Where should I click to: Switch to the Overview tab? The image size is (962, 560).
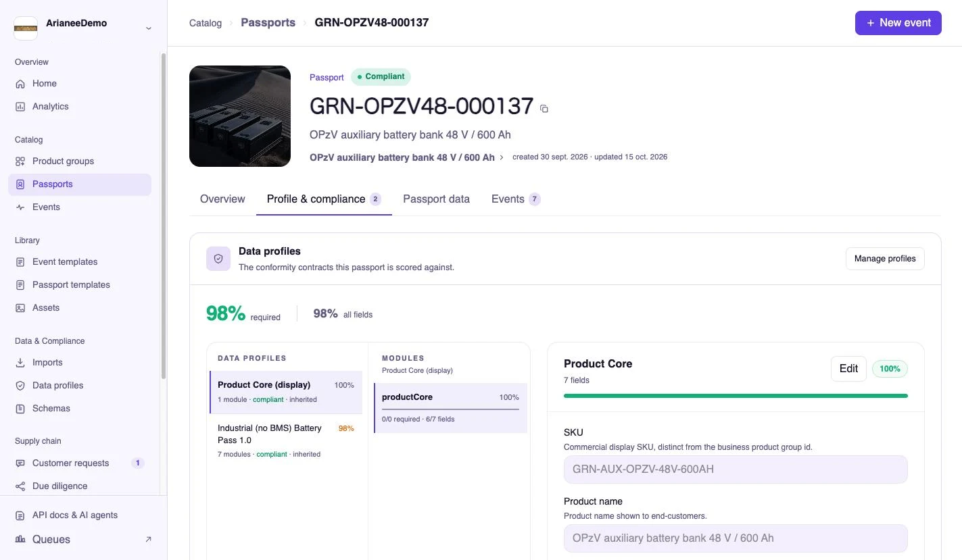tap(222, 199)
